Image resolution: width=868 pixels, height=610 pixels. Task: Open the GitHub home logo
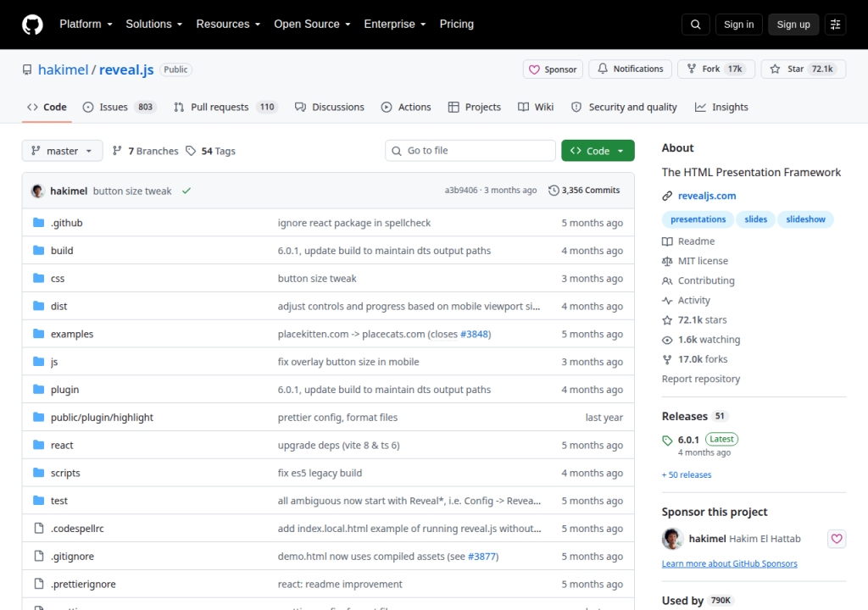pyautogui.click(x=32, y=25)
